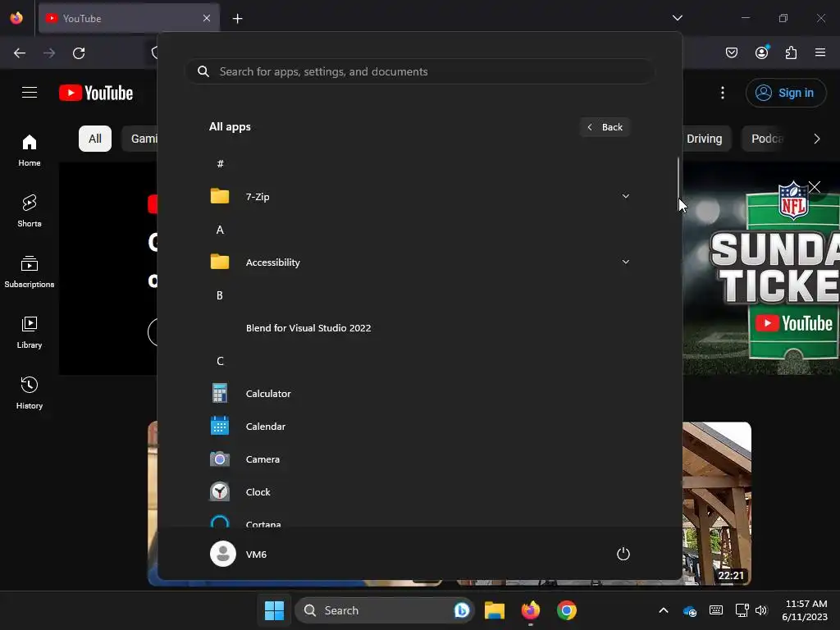
Task: Open Calculator from the All apps list
Action: 419,393
